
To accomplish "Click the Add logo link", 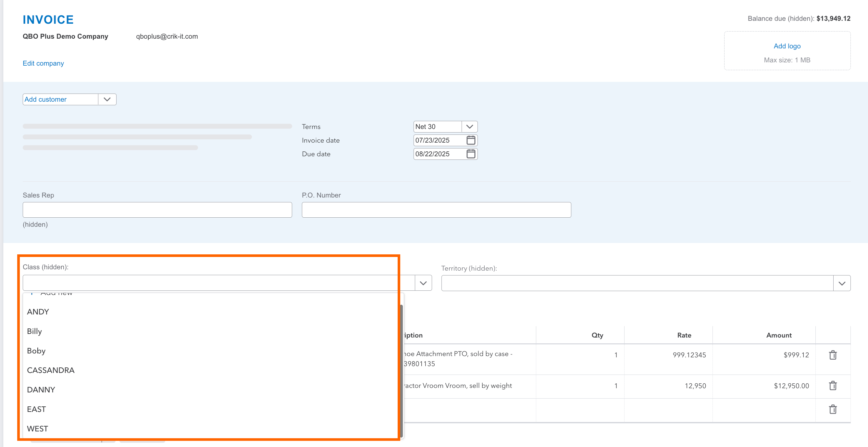I will click(787, 46).
